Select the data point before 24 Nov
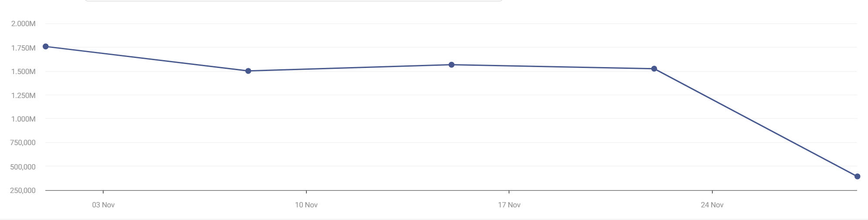 [x=654, y=69]
